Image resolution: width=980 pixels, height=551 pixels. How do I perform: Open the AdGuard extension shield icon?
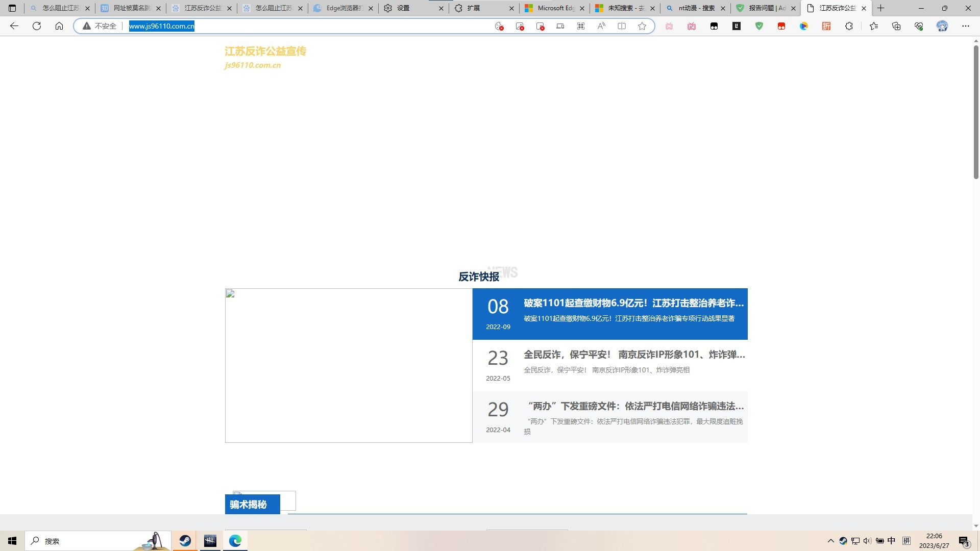(x=760, y=26)
